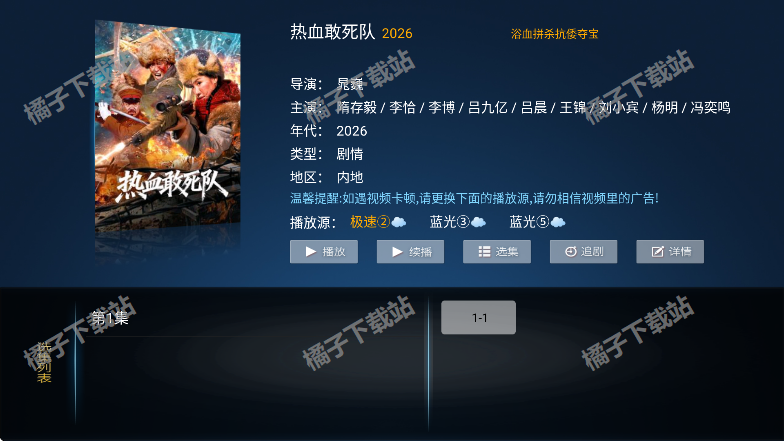Click the list icon in 选集 button

tap(484, 252)
